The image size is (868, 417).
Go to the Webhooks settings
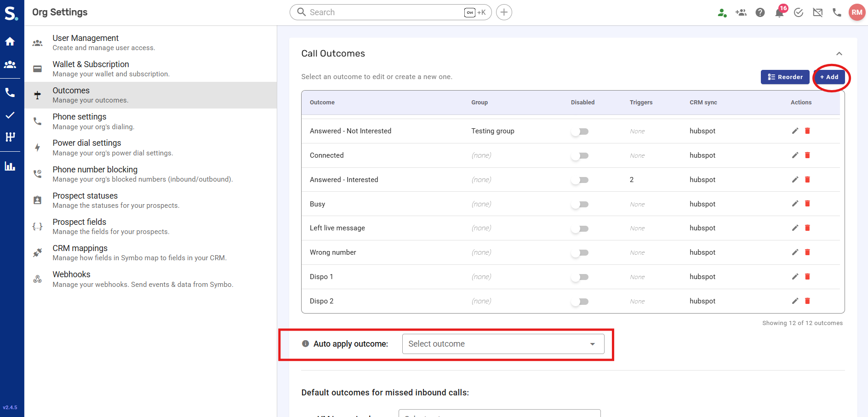tap(71, 274)
